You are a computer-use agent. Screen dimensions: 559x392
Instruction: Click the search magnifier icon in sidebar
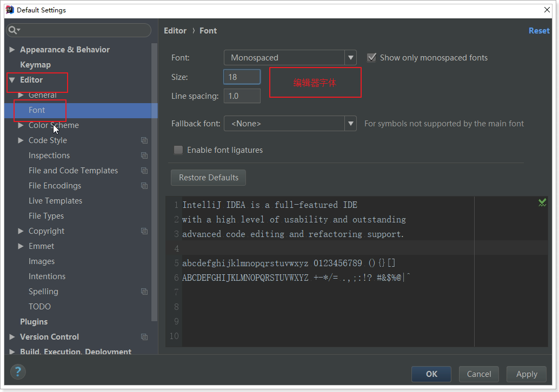point(14,30)
